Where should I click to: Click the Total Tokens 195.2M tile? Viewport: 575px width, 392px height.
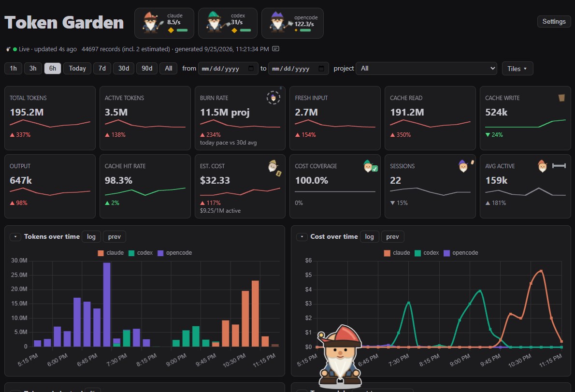[50, 118]
